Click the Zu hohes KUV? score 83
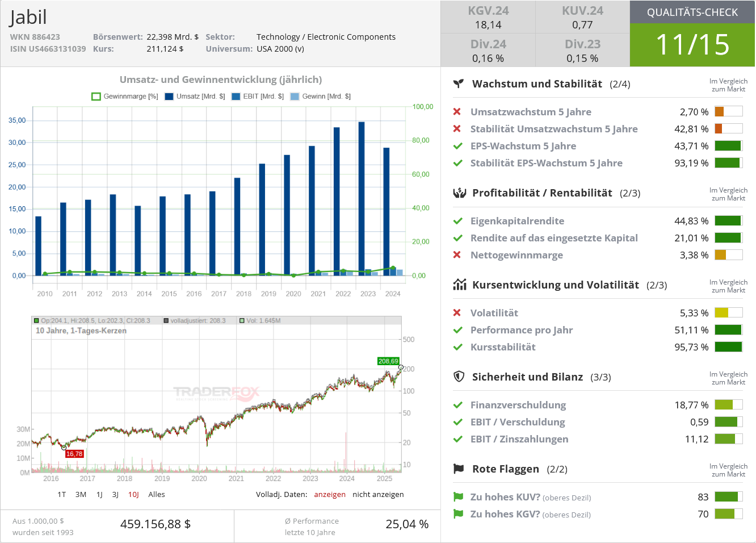This screenshot has height=543, width=756. pos(703,497)
